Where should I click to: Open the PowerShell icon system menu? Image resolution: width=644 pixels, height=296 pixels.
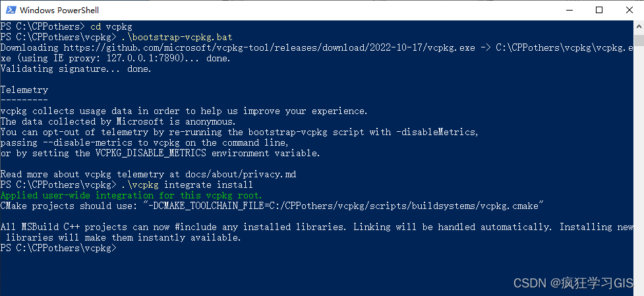click(x=11, y=11)
